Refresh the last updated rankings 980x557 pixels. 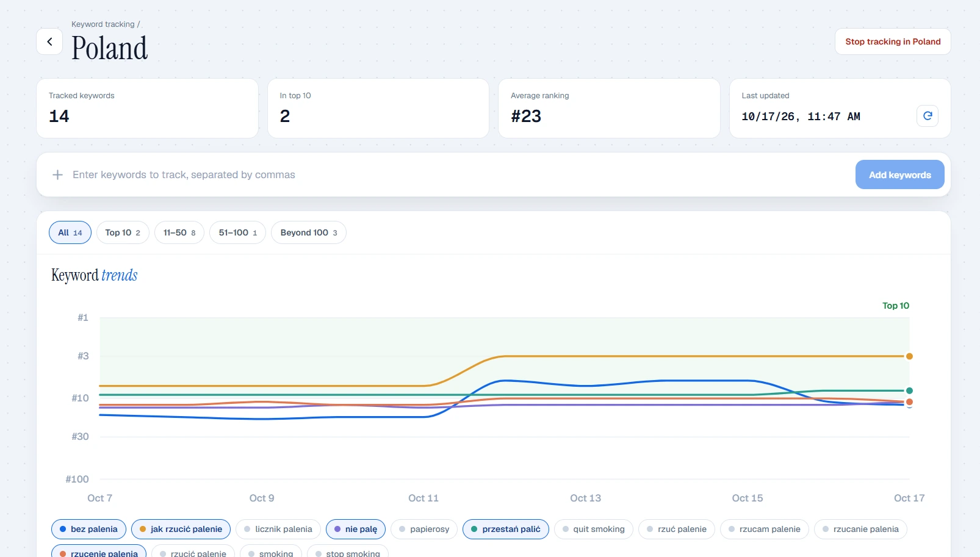tap(928, 116)
